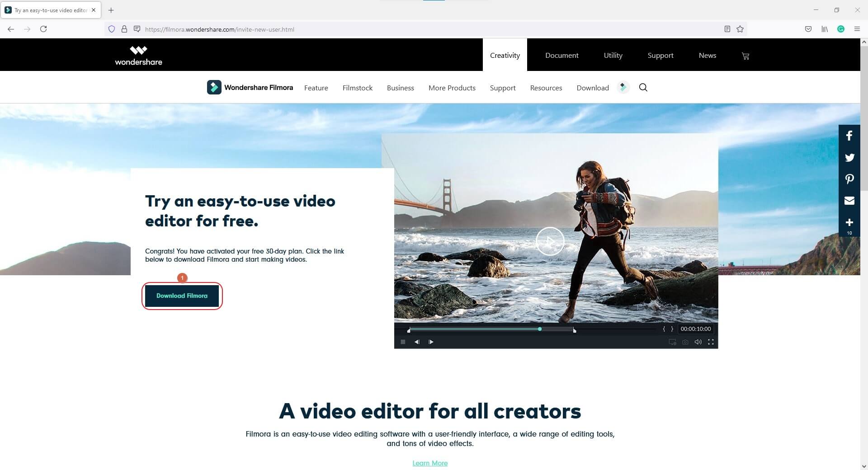Expand the More Products menu
The width and height of the screenshot is (868, 470).
(x=452, y=88)
